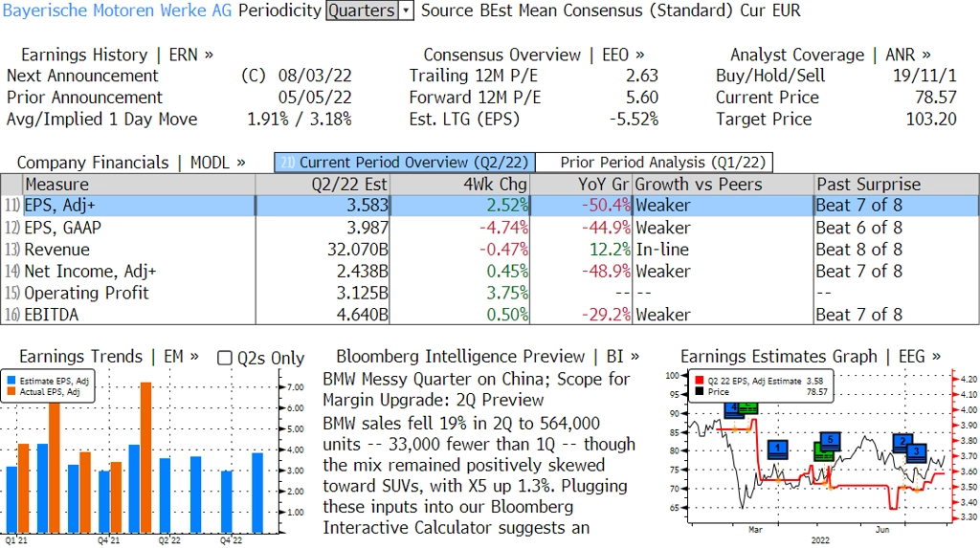This screenshot has height=548, width=980.
Task: Switch to Prior Period Analysis (Q1/22) tab
Action: [655, 163]
